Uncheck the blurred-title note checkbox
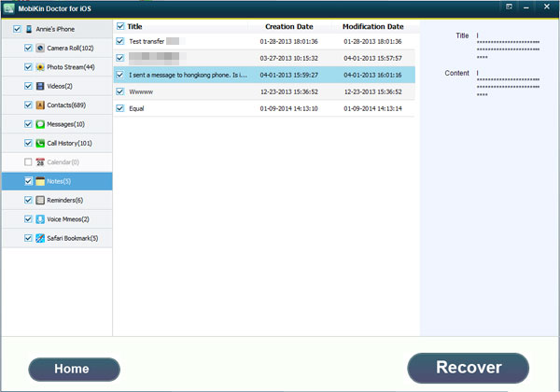This screenshot has height=392, width=560. (x=120, y=58)
